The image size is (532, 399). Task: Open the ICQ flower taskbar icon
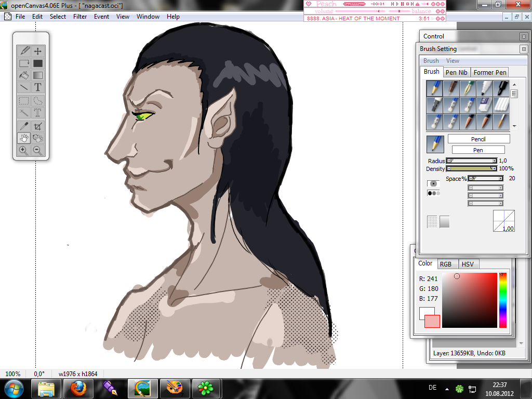[206, 389]
